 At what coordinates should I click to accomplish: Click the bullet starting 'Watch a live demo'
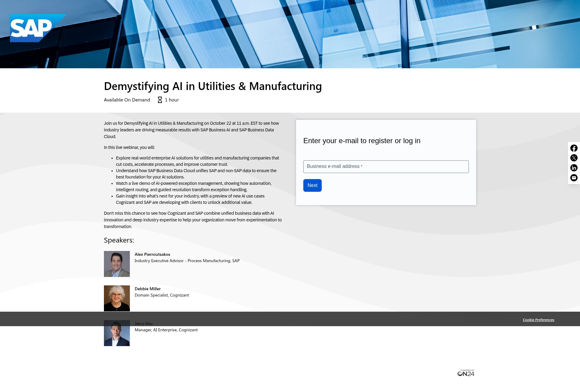pos(194,187)
